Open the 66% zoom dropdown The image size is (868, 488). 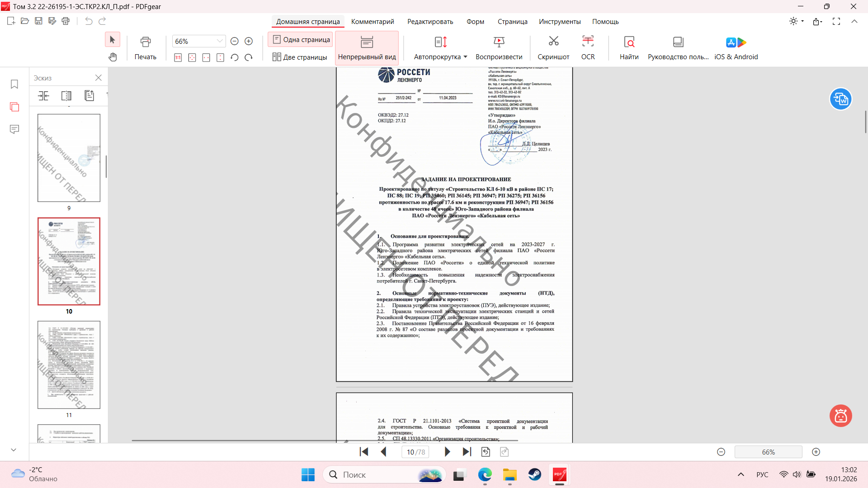click(220, 41)
